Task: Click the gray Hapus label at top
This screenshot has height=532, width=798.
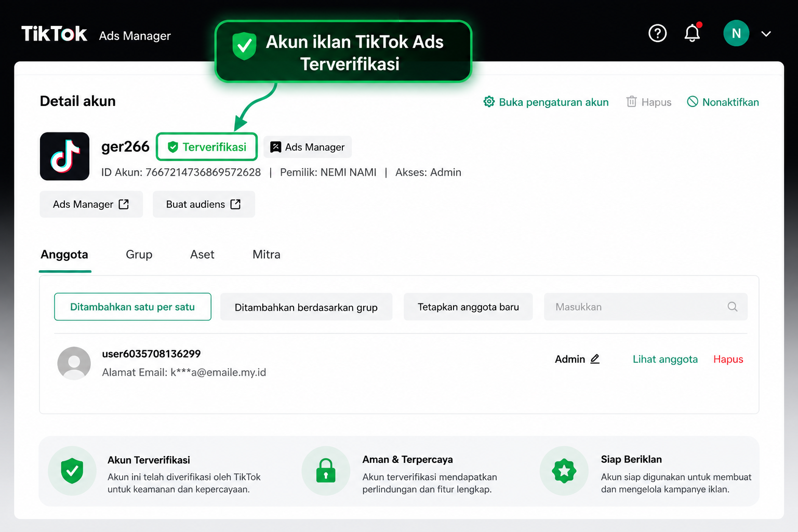Action: pos(656,102)
